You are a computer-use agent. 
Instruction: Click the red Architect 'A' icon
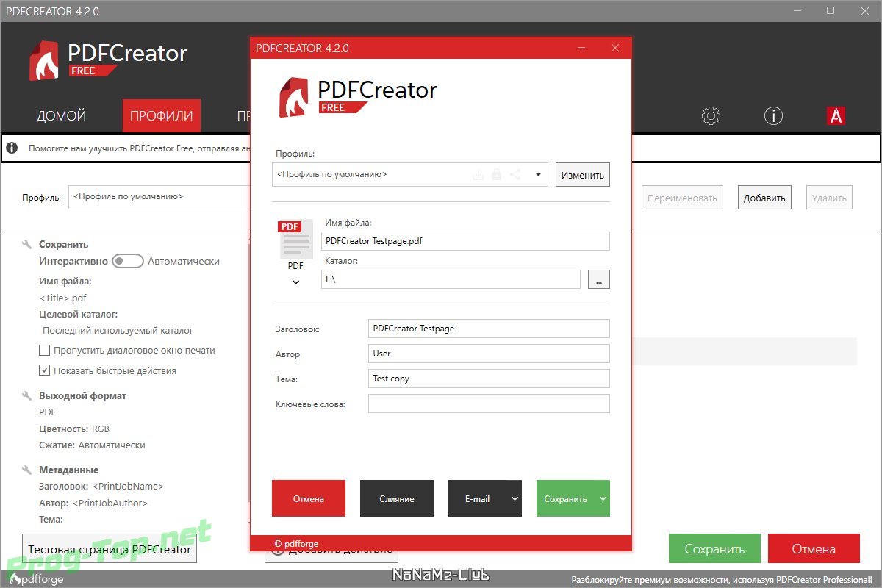[x=836, y=115]
